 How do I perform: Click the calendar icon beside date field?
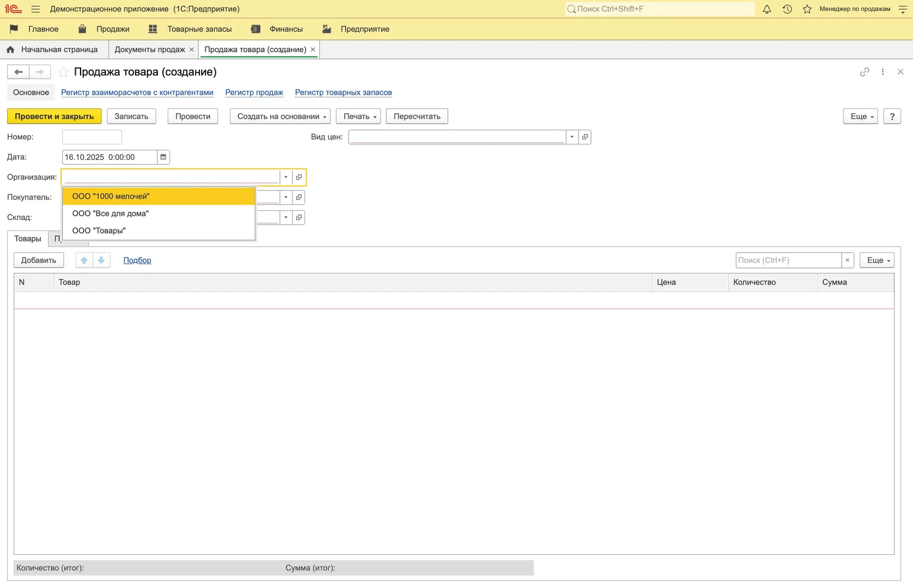pos(163,157)
